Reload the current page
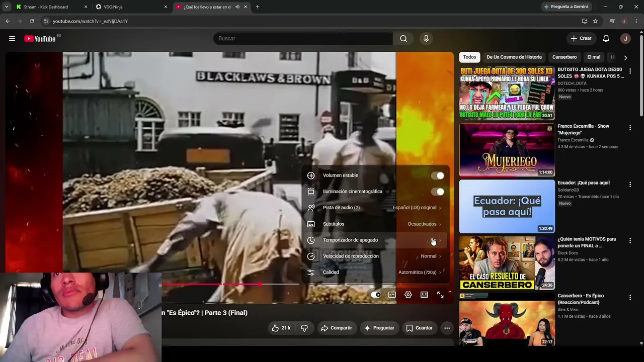 click(32, 21)
